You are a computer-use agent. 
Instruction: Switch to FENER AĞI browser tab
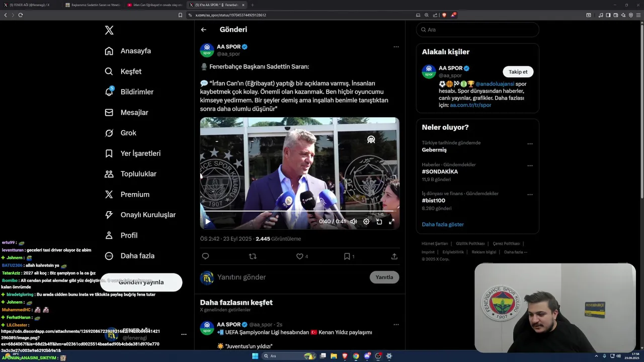31,5
